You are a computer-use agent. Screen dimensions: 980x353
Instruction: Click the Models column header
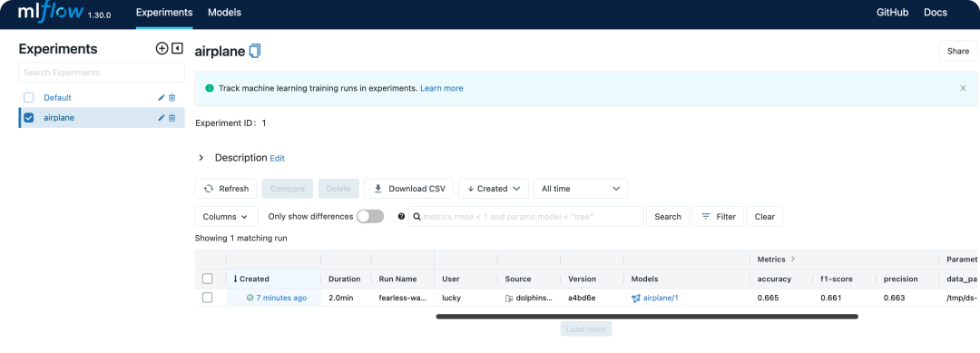[x=644, y=279]
